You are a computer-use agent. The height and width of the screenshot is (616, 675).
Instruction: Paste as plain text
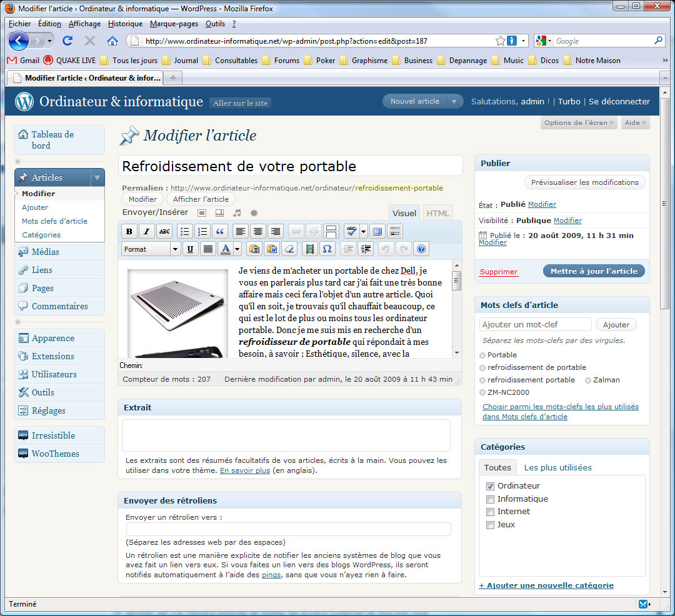[254, 249]
